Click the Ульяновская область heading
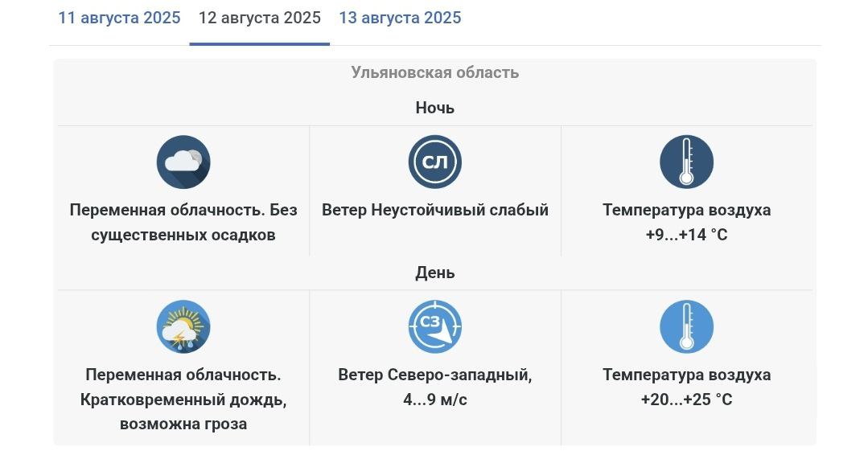 (435, 72)
